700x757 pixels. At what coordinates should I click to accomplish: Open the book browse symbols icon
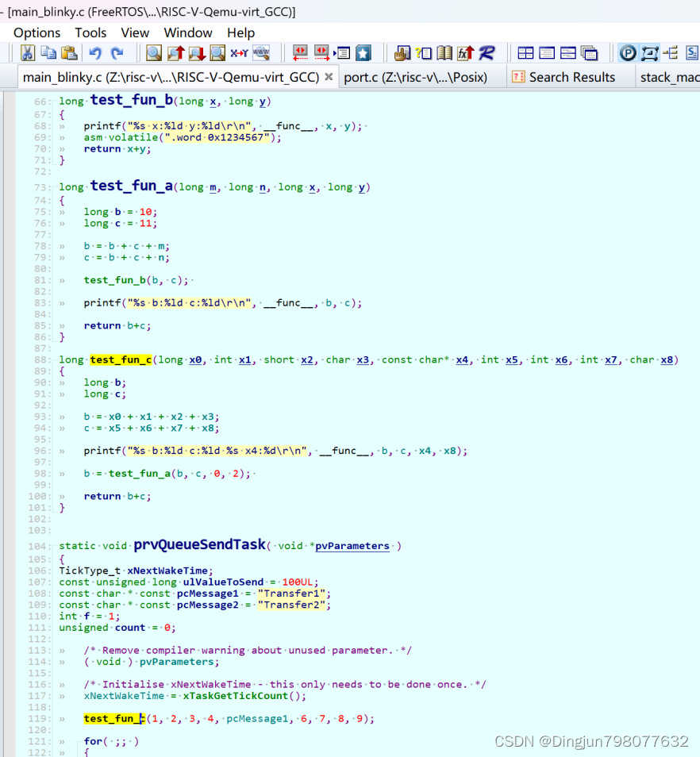444,52
